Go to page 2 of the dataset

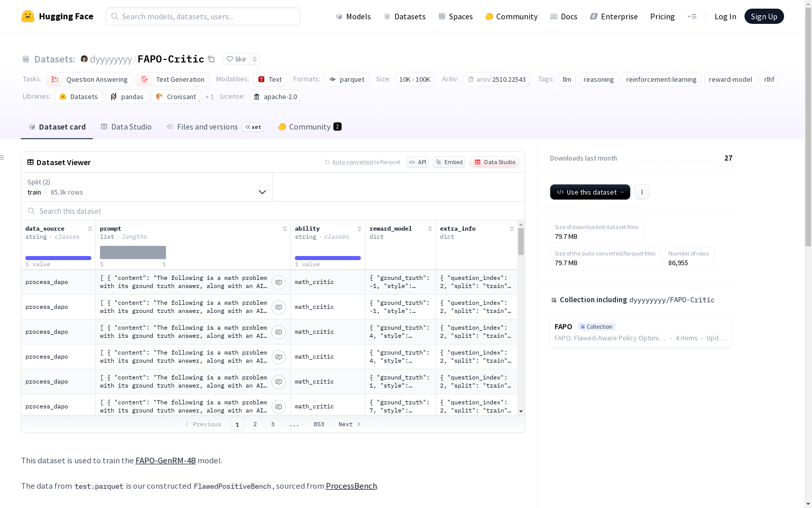click(255, 424)
